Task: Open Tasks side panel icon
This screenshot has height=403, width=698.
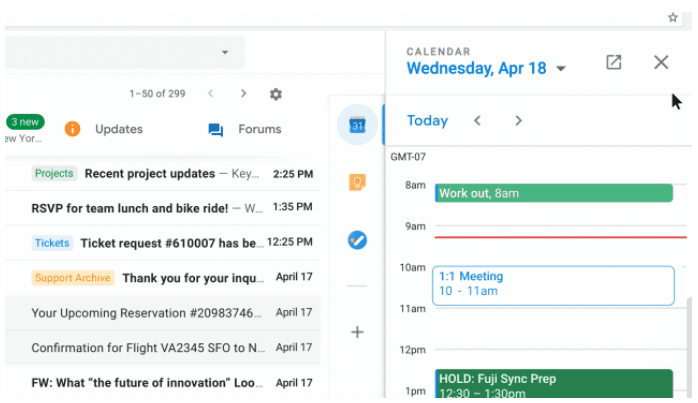Action: click(357, 240)
